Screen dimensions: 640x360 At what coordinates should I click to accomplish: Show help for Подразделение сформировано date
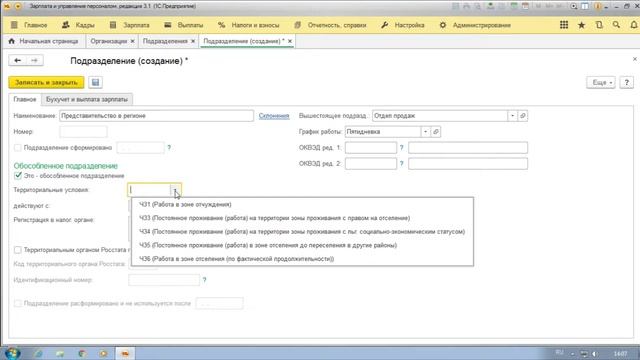[x=169, y=148]
